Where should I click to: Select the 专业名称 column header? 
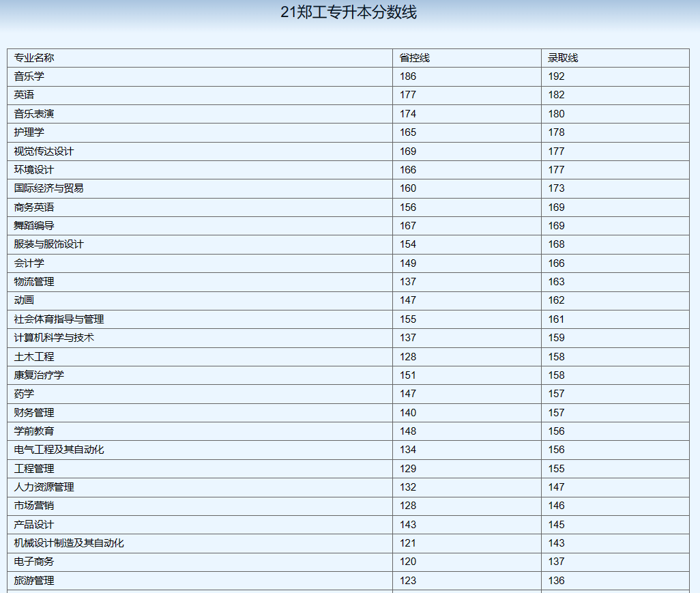pos(200,58)
